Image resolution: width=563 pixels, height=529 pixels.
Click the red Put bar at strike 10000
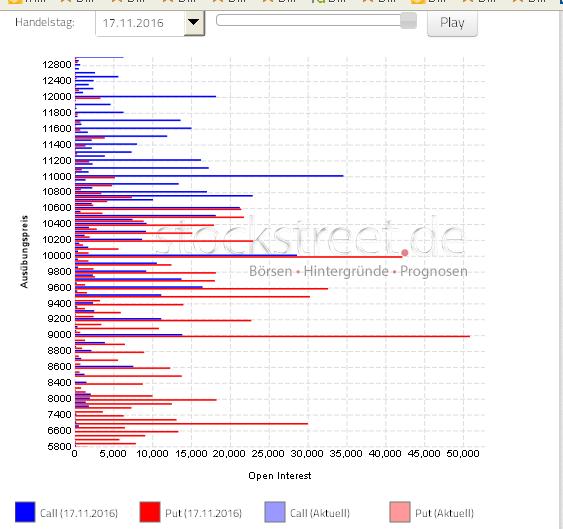pos(239,257)
